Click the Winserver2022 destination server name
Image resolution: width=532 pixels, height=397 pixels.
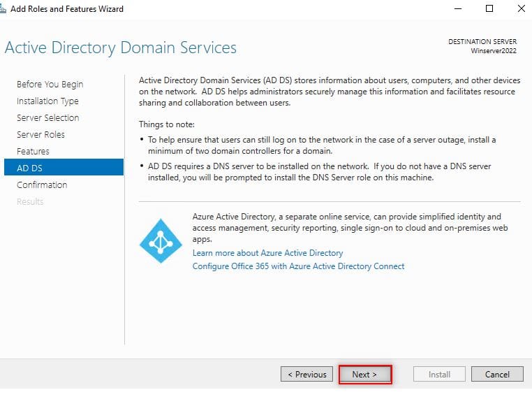[x=494, y=51]
